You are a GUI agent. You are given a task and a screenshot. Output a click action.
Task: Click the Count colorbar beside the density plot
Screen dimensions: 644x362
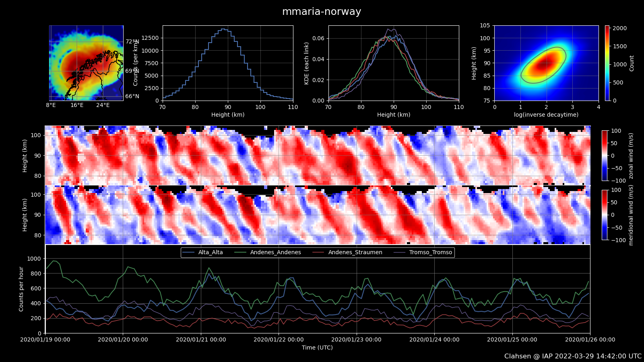pyautogui.click(x=607, y=63)
